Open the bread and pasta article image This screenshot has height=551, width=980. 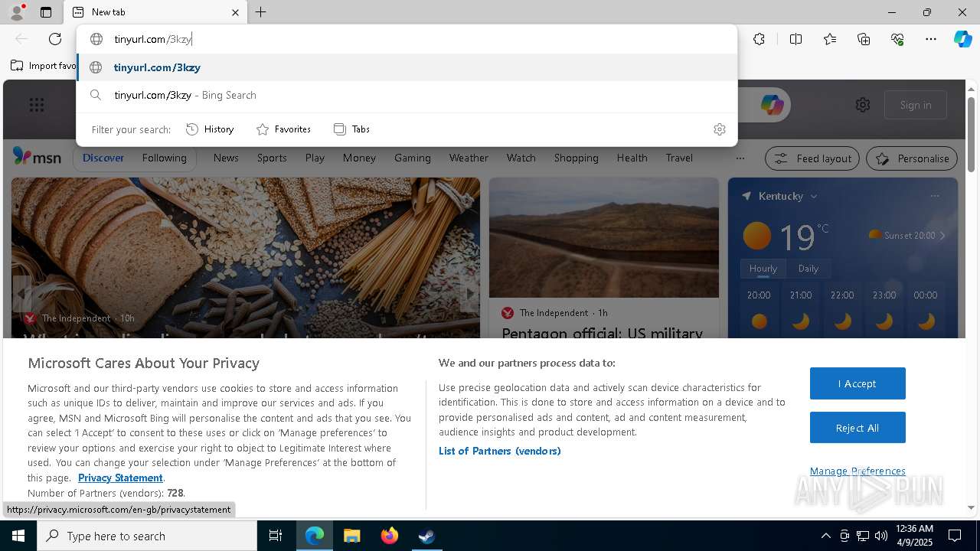pos(246,257)
